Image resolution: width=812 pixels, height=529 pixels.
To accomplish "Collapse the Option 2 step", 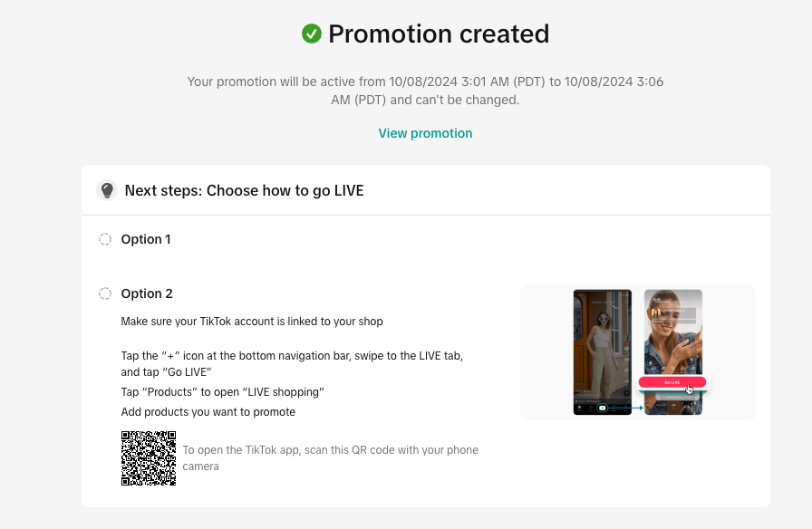I will tap(147, 293).
